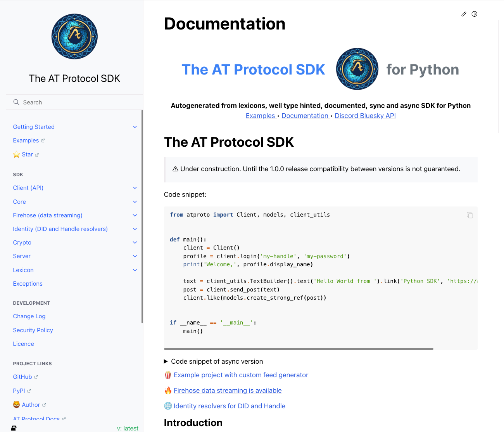The image size is (504, 432).
Task: Expand the Getting Started section chevron
Action: click(135, 127)
